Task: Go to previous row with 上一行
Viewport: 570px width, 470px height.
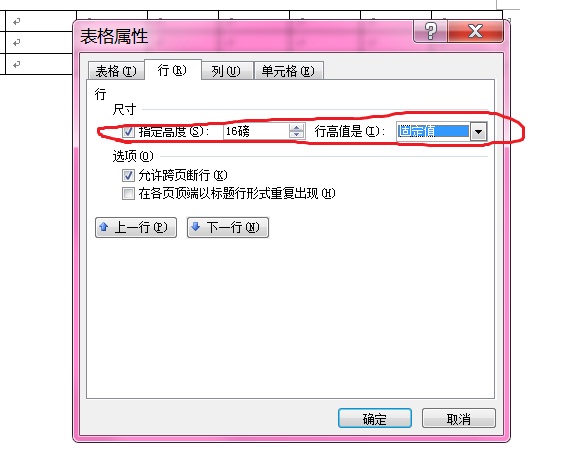Action: (x=136, y=228)
